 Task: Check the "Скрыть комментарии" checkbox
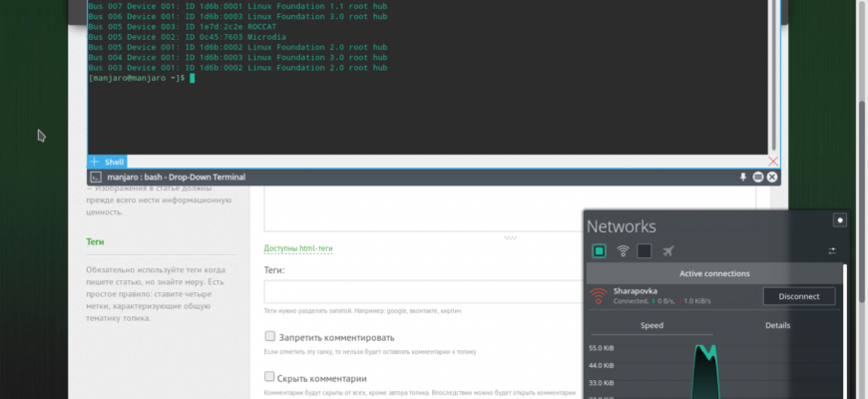[269, 378]
